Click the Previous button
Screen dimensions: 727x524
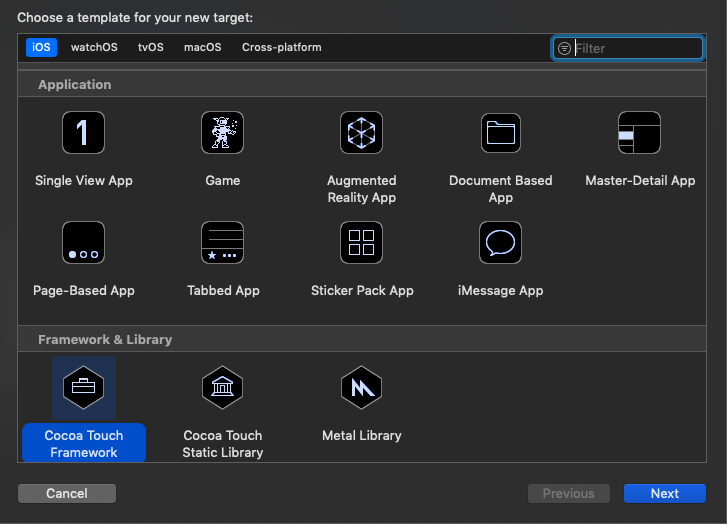(568, 493)
